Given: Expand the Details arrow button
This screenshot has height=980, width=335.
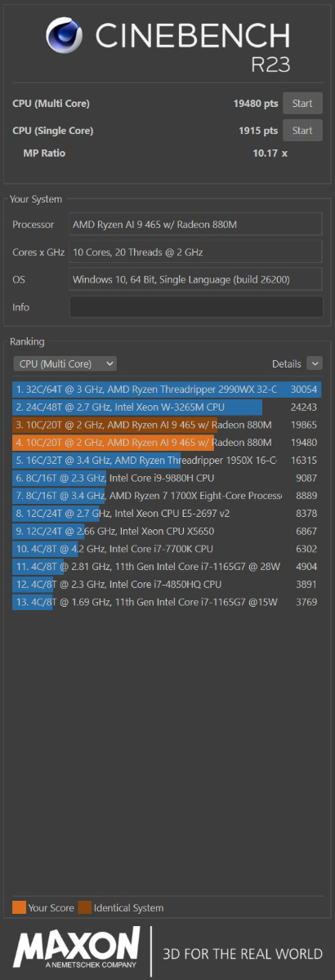Looking at the screenshot, I should pyautogui.click(x=315, y=363).
